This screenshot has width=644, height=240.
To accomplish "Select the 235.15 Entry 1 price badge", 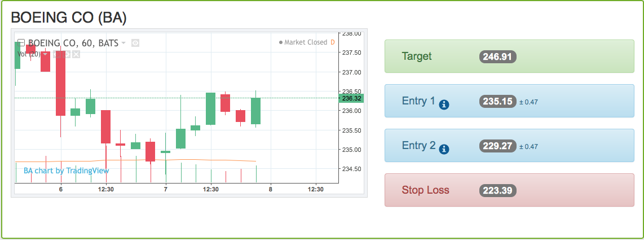I will (x=497, y=102).
